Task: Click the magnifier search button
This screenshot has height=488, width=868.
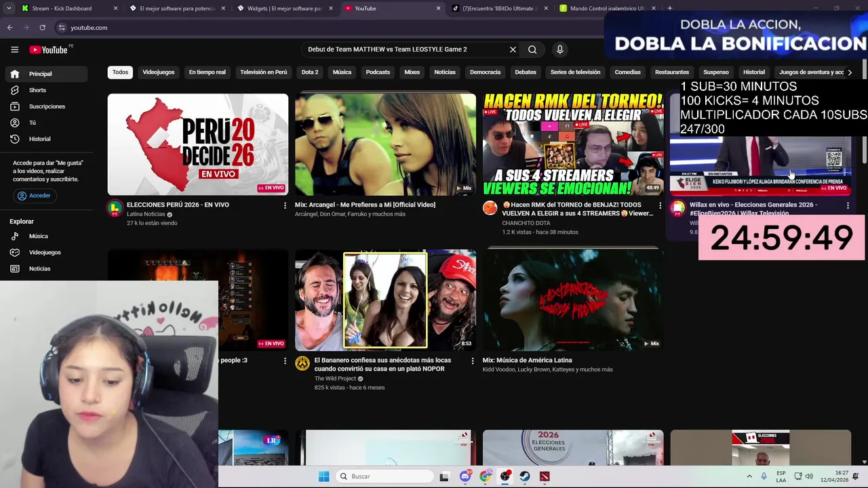Action: 532,49
